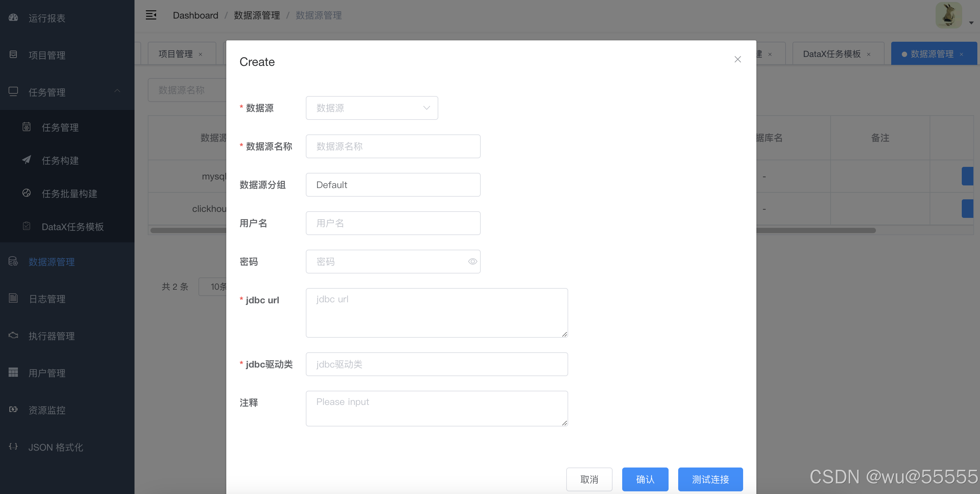The height and width of the screenshot is (494, 980).
Task: Click the 执行器管理 icon in the sidebar
Action: 13,335
